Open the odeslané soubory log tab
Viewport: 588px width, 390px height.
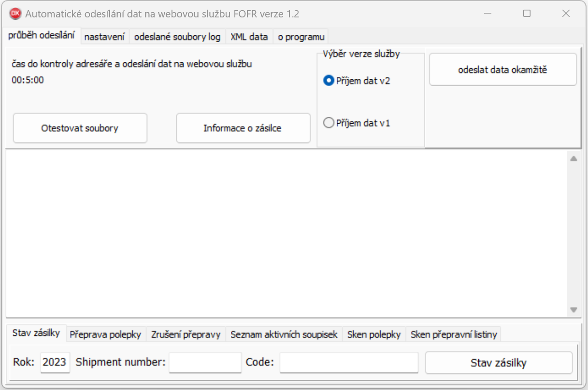coord(177,37)
